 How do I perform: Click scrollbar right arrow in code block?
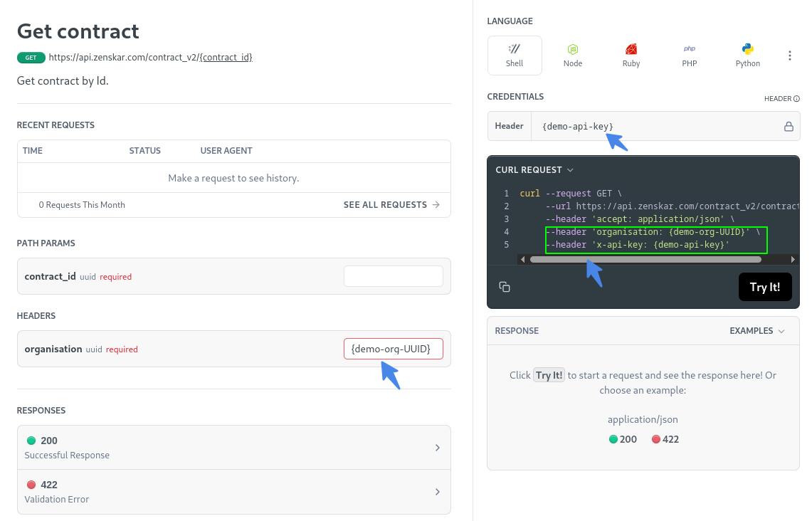[792, 260]
